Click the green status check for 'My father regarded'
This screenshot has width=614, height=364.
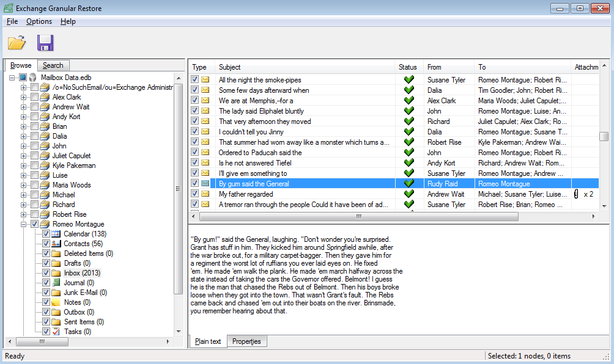tap(409, 194)
